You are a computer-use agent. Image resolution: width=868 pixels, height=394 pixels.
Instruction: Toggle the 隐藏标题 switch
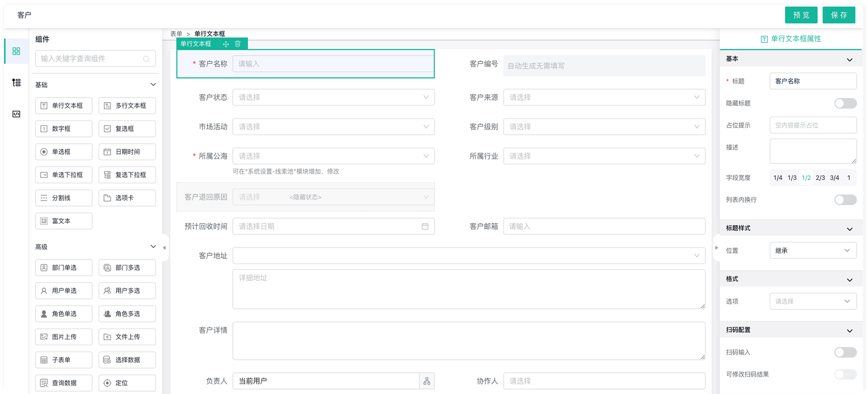coord(845,103)
